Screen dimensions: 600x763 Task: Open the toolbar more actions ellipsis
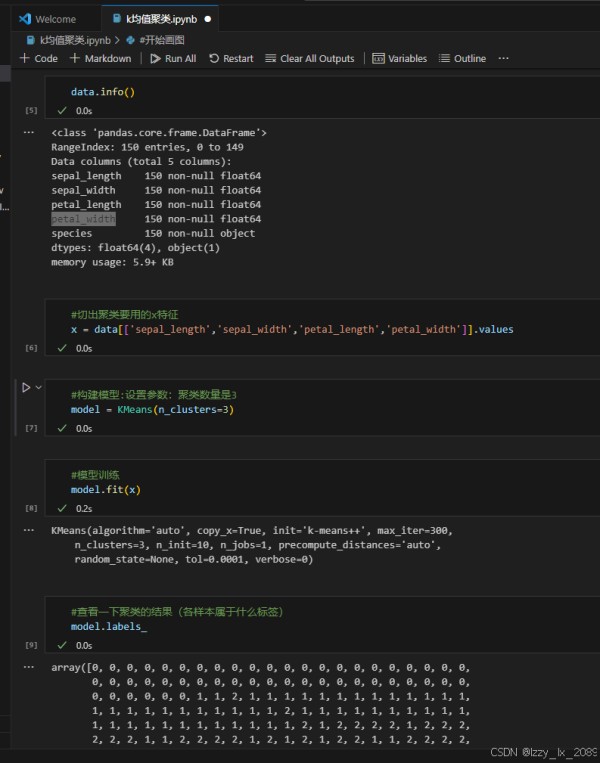(504, 58)
